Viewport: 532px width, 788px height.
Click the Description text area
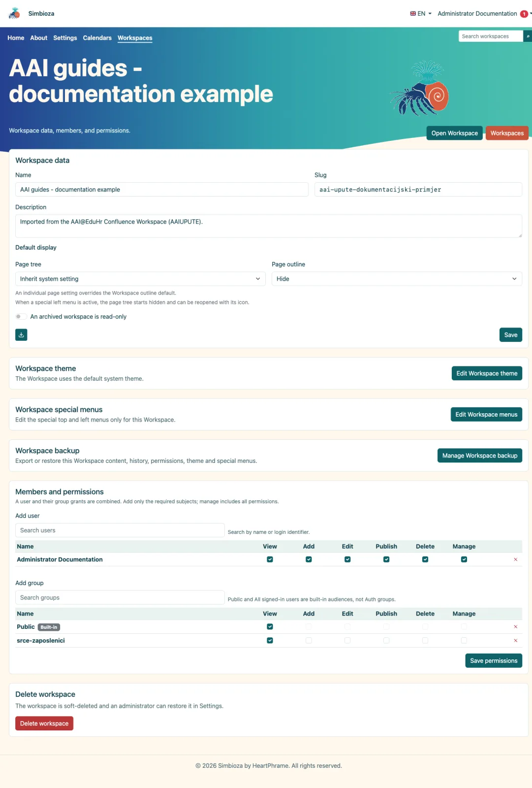click(x=269, y=226)
